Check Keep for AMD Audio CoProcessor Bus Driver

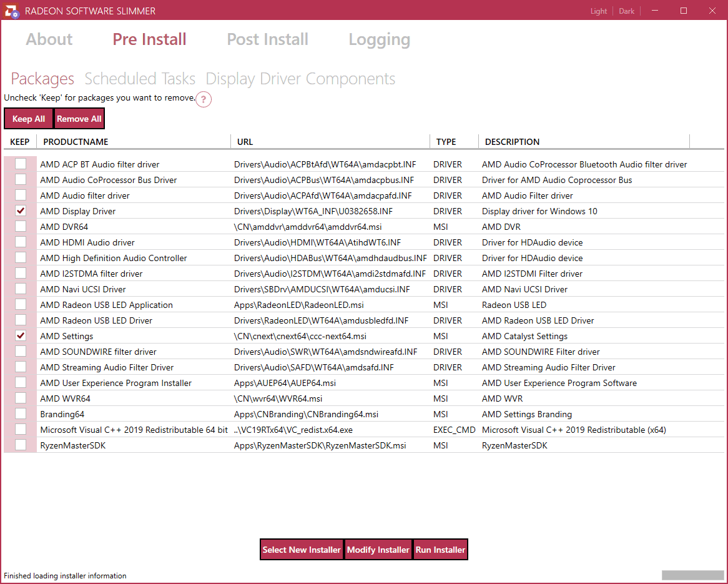[21, 179]
